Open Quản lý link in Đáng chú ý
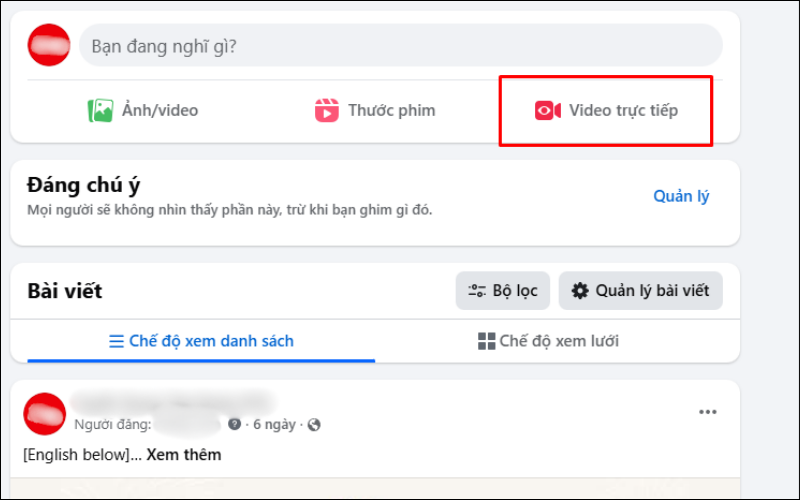This screenshot has height=500, width=800. coord(681,196)
